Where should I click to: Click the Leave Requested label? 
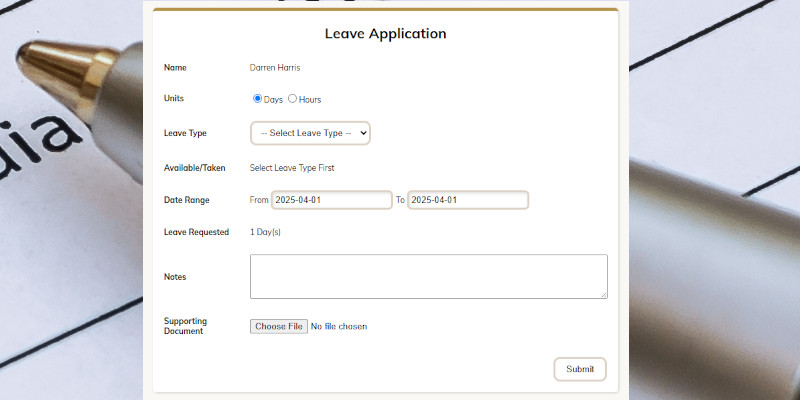(x=196, y=232)
